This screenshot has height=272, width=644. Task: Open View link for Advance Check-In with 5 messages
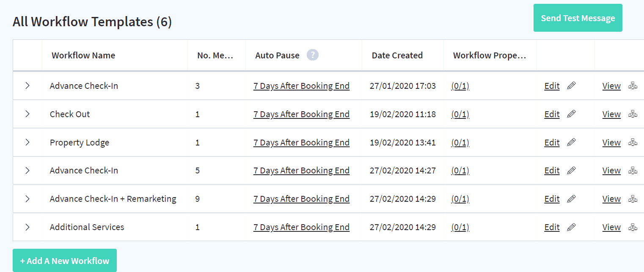(611, 170)
